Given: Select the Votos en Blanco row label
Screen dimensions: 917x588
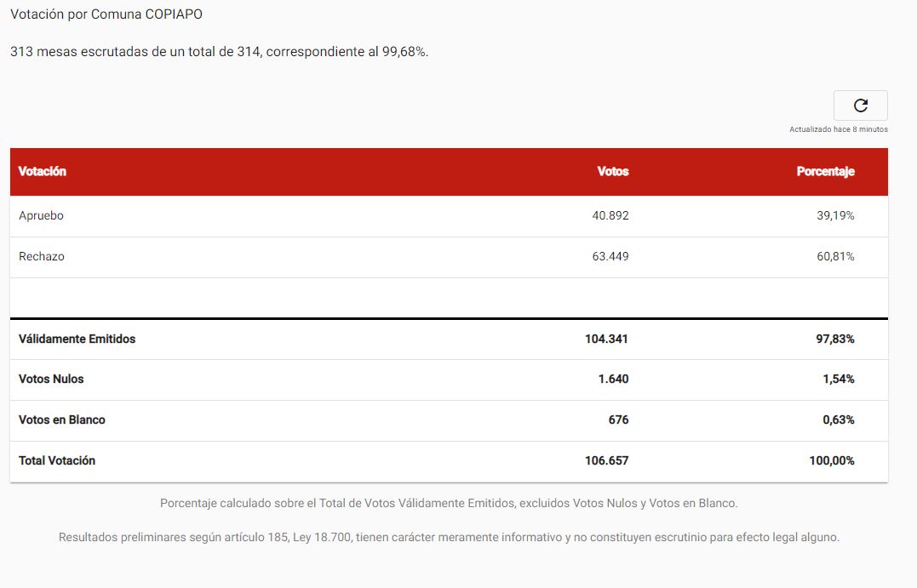Looking at the screenshot, I should pos(62,420).
